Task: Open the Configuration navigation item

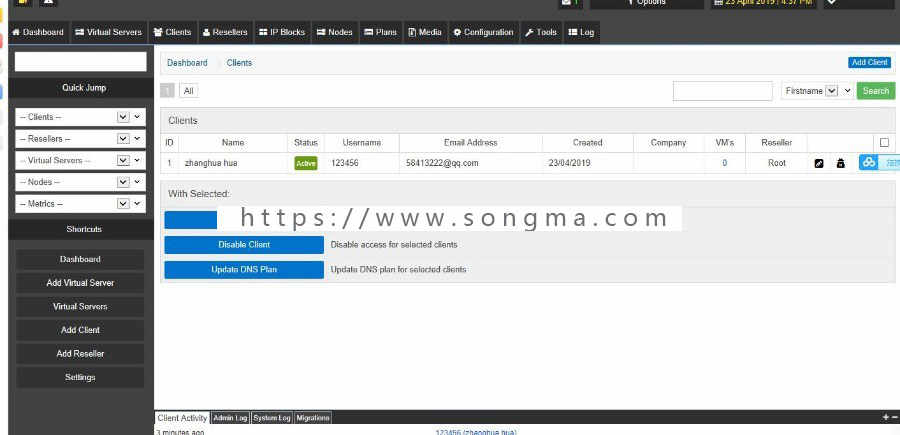Action: click(484, 32)
